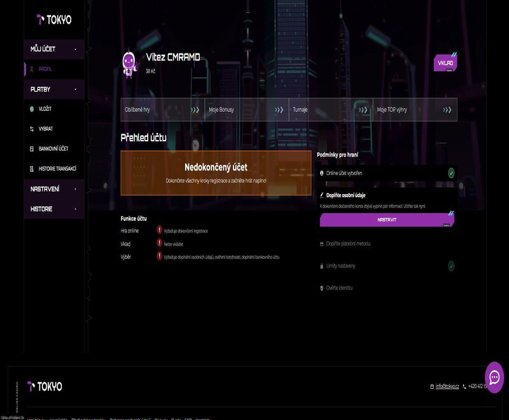Select Profil in the sidebar menu
This screenshot has height=420, width=509.
pyautogui.click(x=45, y=69)
